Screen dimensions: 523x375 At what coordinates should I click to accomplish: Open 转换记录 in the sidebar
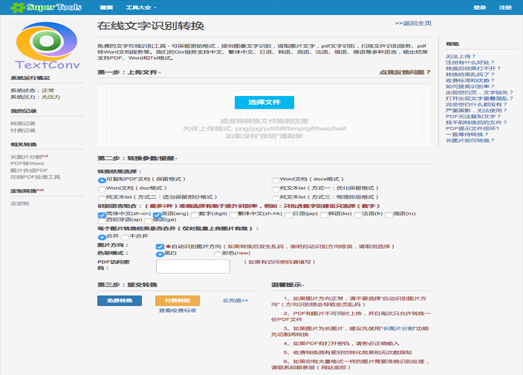click(23, 123)
